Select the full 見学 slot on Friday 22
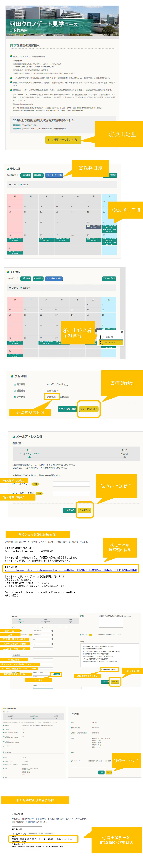This screenshot has height=868, width=143. [94, 227]
